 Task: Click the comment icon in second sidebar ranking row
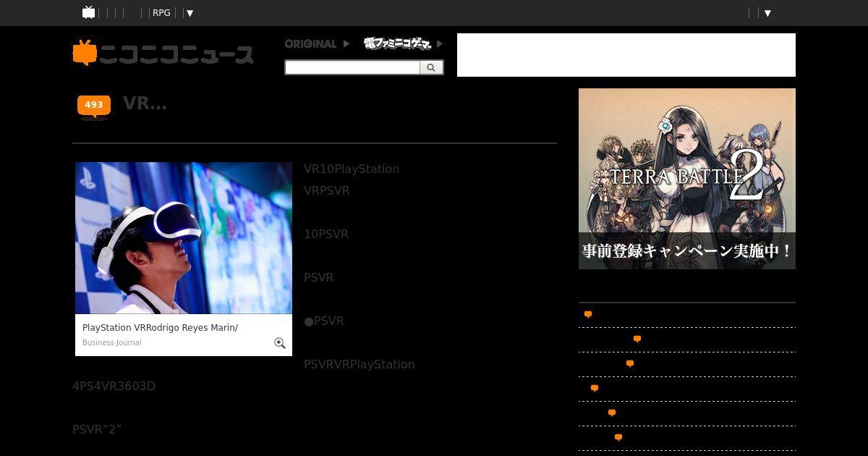pos(637,339)
